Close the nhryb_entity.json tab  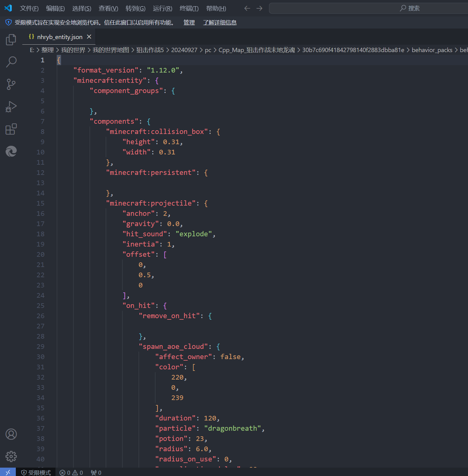click(x=89, y=37)
